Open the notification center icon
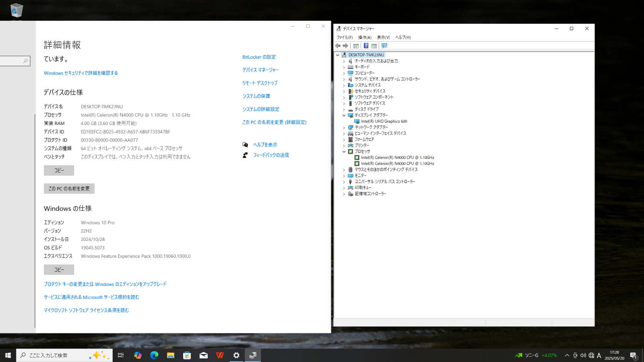This screenshot has width=644, height=362. (633, 355)
